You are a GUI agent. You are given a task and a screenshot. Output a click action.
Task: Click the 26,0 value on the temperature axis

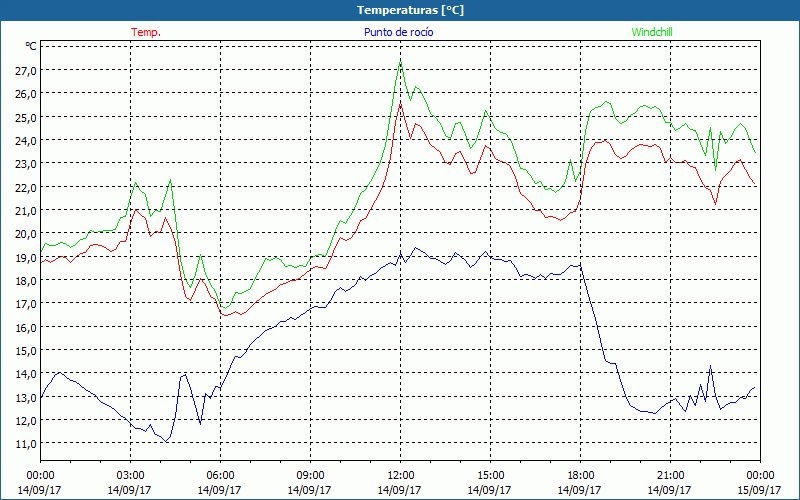click(26, 94)
